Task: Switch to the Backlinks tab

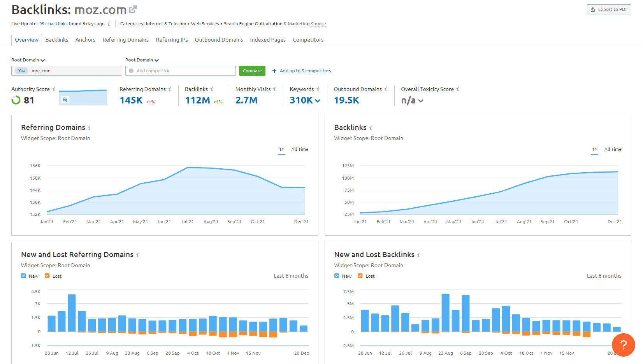Action: click(57, 40)
